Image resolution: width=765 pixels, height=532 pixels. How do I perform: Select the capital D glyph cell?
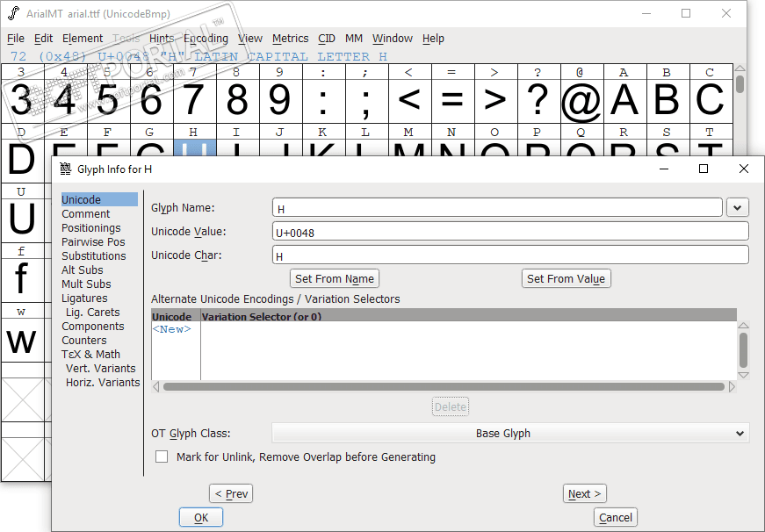23,161
